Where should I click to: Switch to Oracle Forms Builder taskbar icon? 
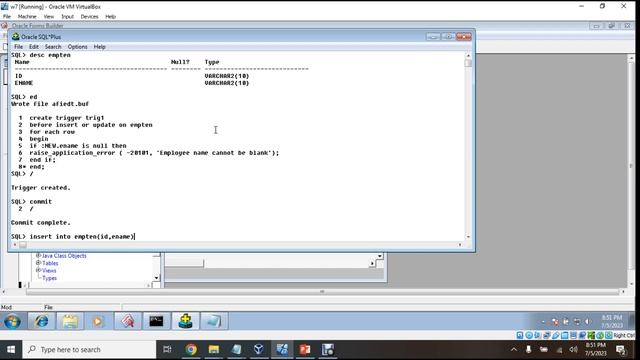coord(127,322)
